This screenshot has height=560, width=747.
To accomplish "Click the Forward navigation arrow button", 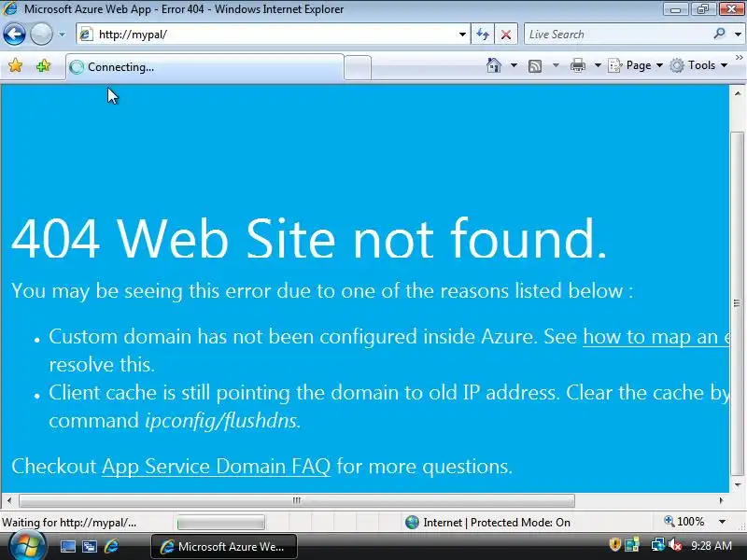I will [x=41, y=35].
